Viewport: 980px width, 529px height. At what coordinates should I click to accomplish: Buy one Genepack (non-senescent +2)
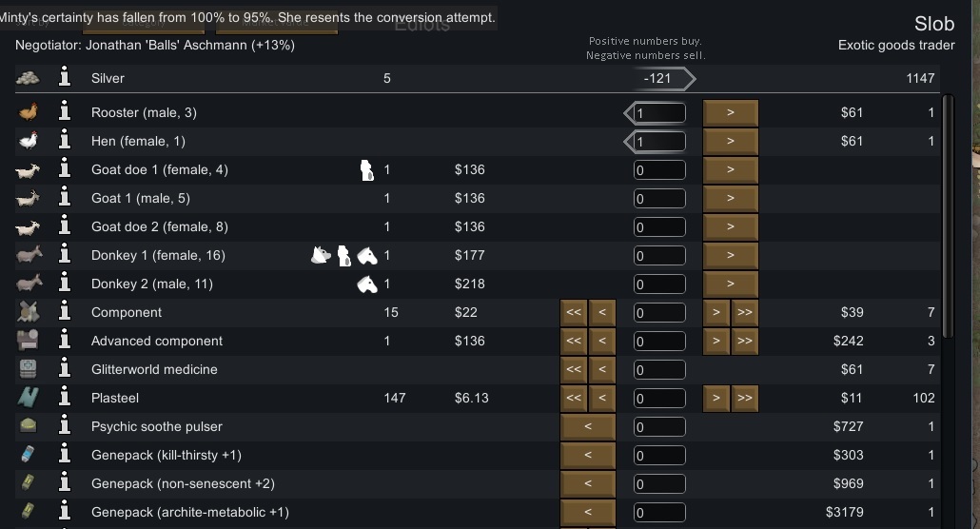click(588, 483)
